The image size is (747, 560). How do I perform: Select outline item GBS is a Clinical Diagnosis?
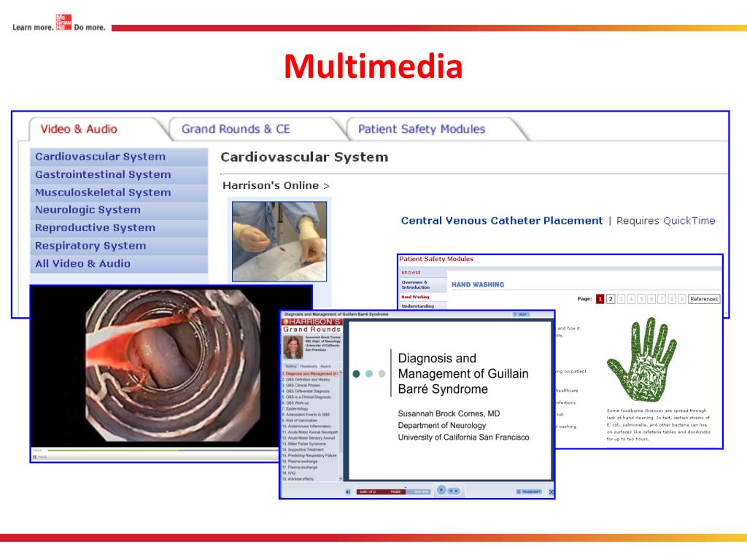pyautogui.click(x=306, y=397)
